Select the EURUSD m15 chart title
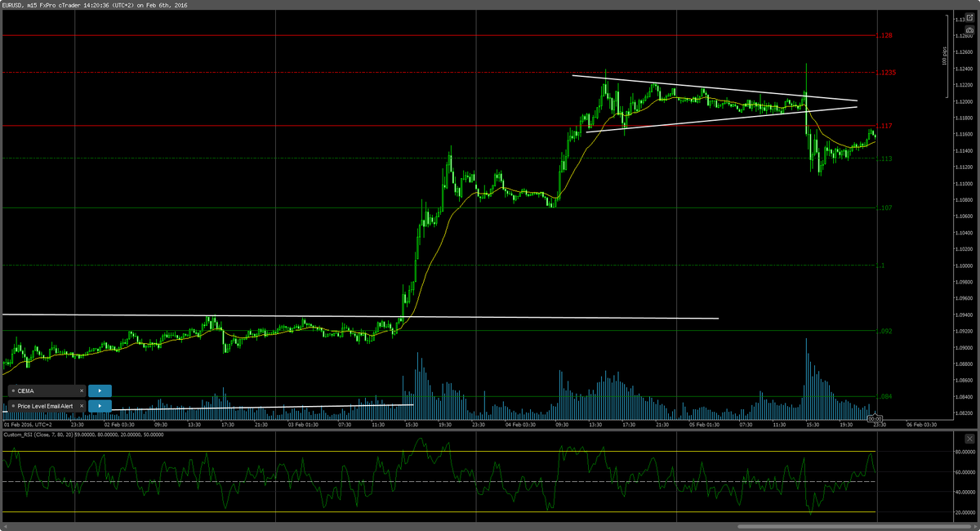This screenshot has height=531, width=980. tap(49, 5)
